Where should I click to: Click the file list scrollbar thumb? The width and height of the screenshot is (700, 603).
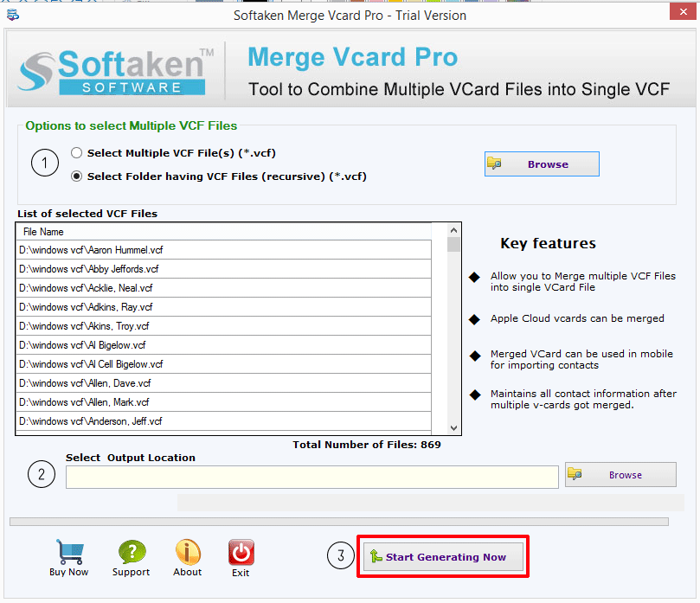click(453, 245)
